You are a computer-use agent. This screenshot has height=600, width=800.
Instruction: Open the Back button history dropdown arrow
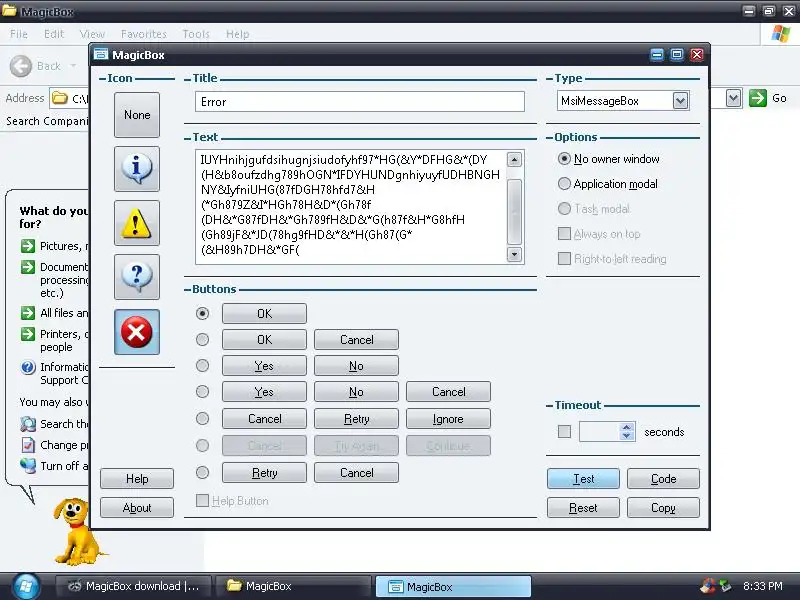pyautogui.click(x=73, y=66)
